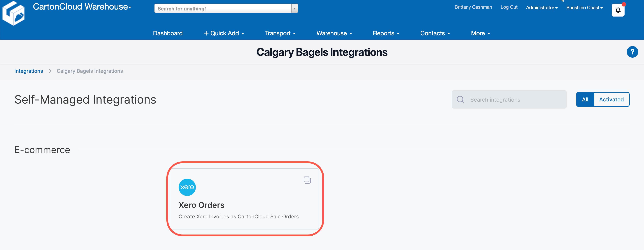Click Log Out
644x250 pixels.
click(509, 7)
